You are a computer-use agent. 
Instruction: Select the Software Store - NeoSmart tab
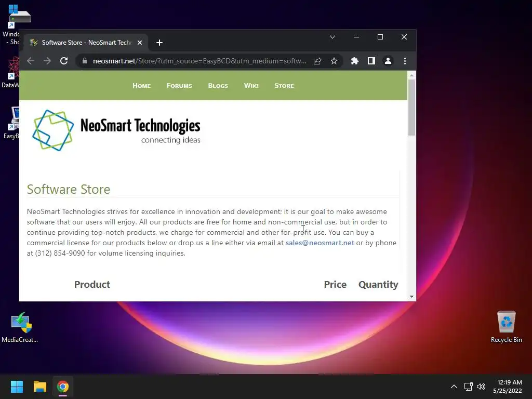point(86,43)
